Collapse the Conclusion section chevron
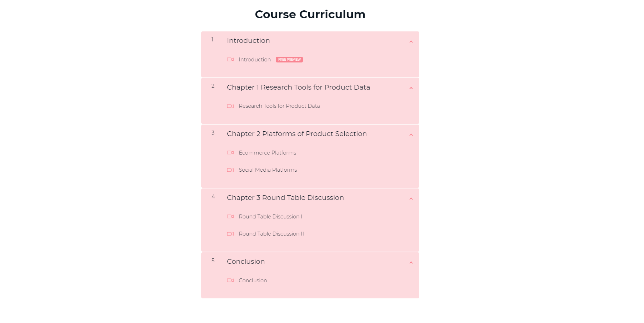 coord(411,263)
